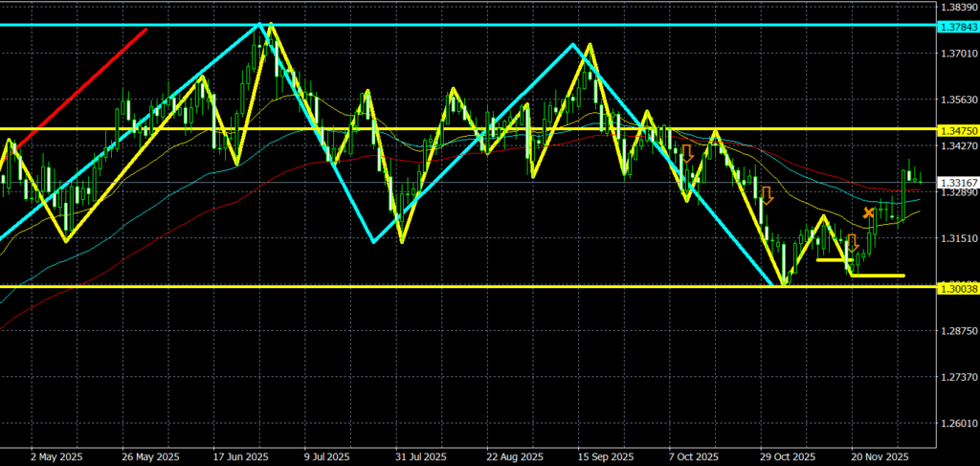This screenshot has height=466, width=980.
Task: Click the current price label 1.33167
Action: [957, 183]
